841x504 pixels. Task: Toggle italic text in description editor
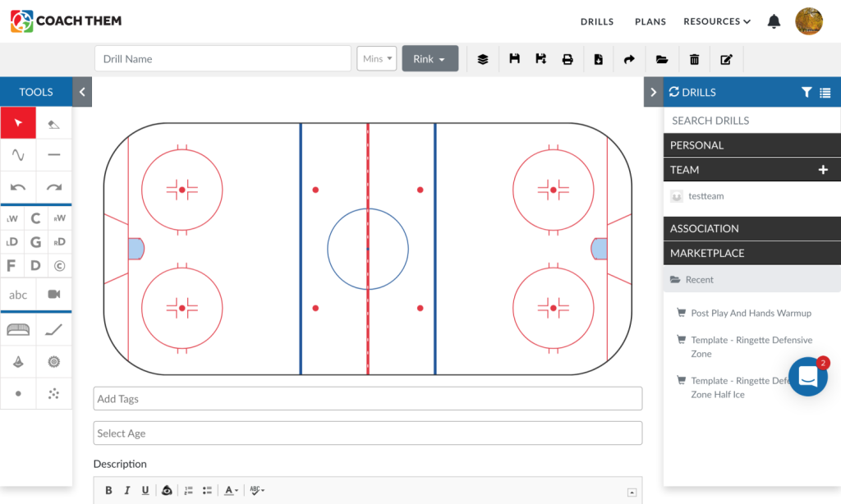pos(127,491)
